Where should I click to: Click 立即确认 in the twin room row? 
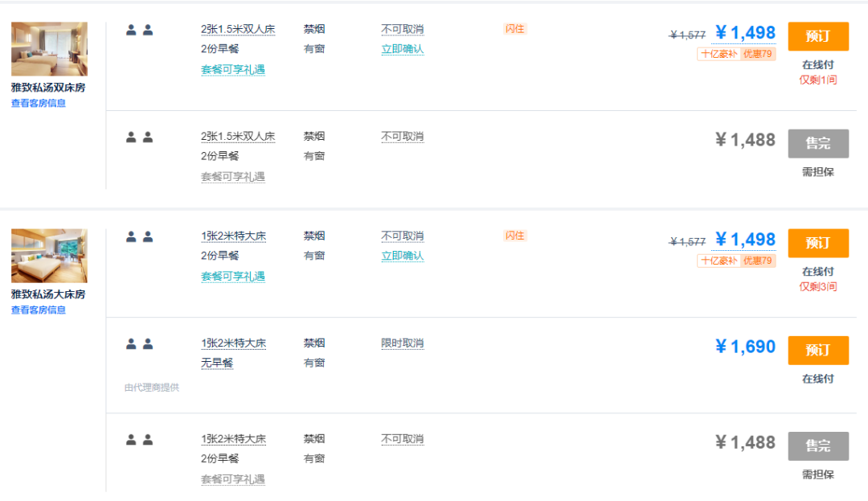[x=403, y=49]
